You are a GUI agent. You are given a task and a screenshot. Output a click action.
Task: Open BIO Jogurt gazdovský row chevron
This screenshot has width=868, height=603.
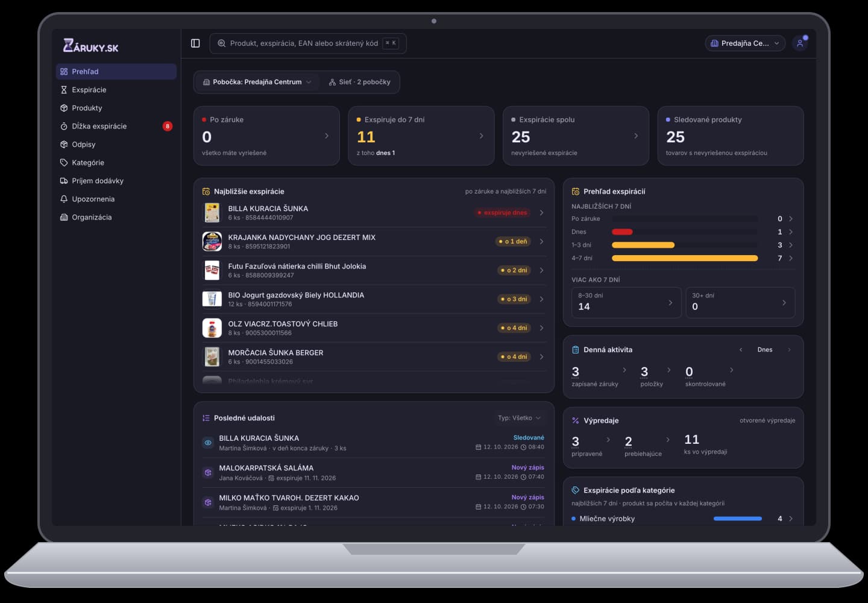tap(541, 299)
